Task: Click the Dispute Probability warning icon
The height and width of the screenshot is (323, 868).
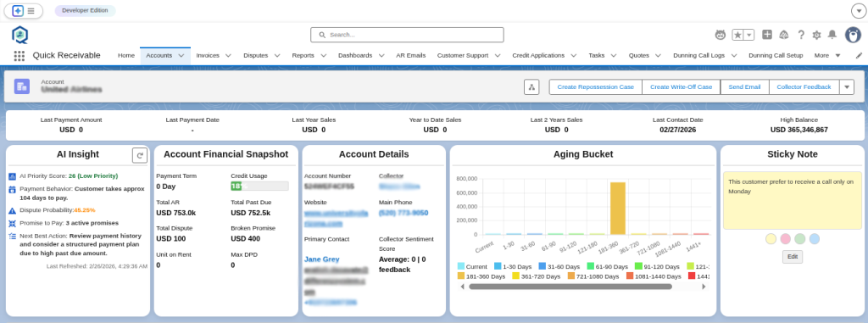Action: [12, 210]
